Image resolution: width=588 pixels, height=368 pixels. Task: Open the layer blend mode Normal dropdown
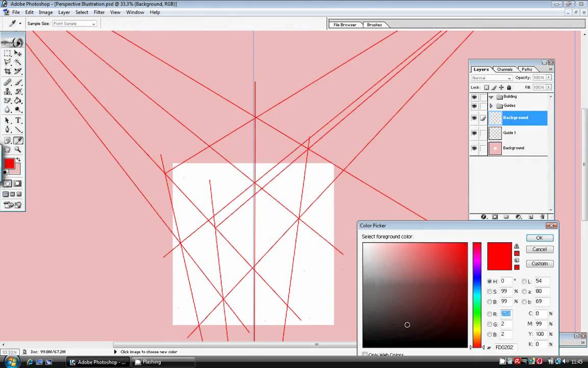tap(492, 78)
